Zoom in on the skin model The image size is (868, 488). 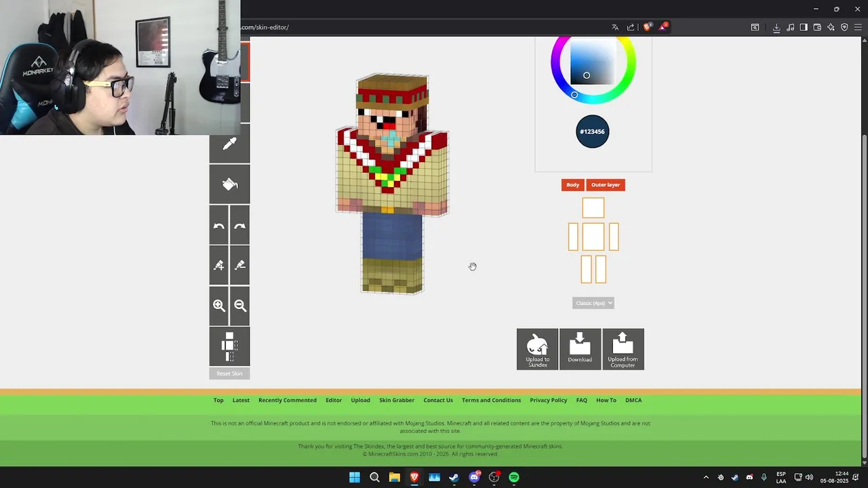[219, 306]
